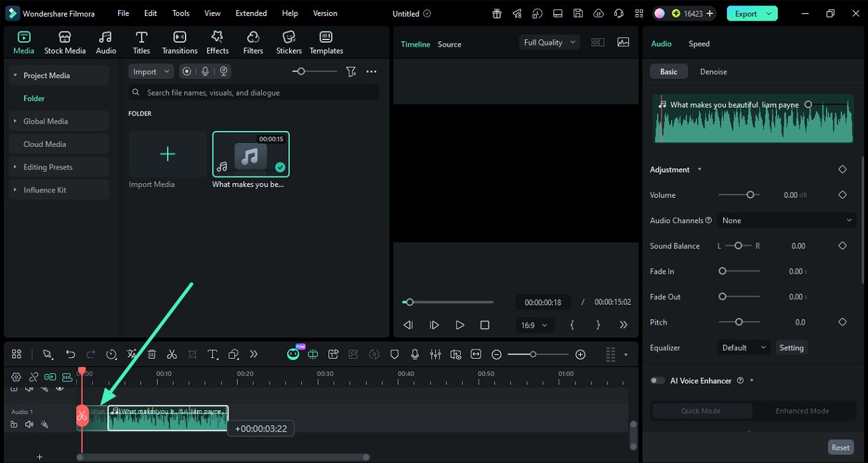Select the crop tool in timeline toolbar
The width and height of the screenshot is (868, 463).
pos(192,354)
